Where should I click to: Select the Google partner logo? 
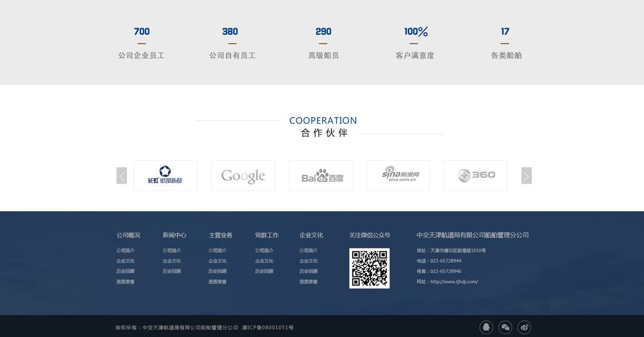(243, 175)
